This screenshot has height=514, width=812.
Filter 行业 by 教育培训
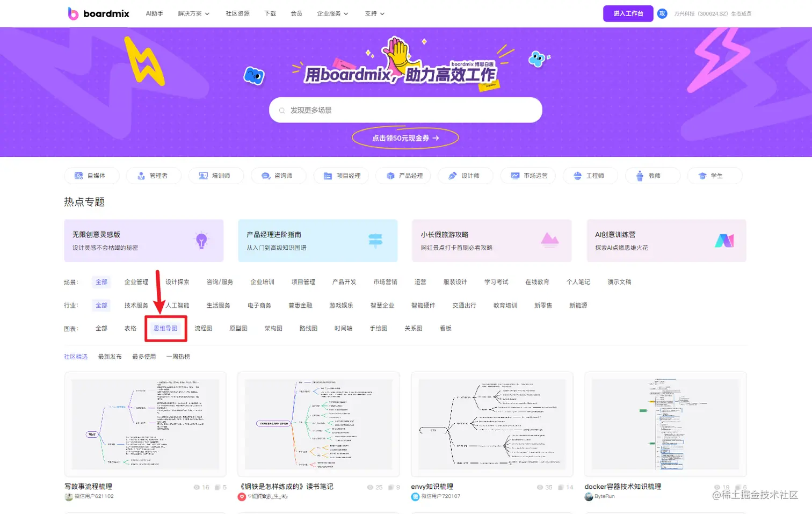click(505, 305)
